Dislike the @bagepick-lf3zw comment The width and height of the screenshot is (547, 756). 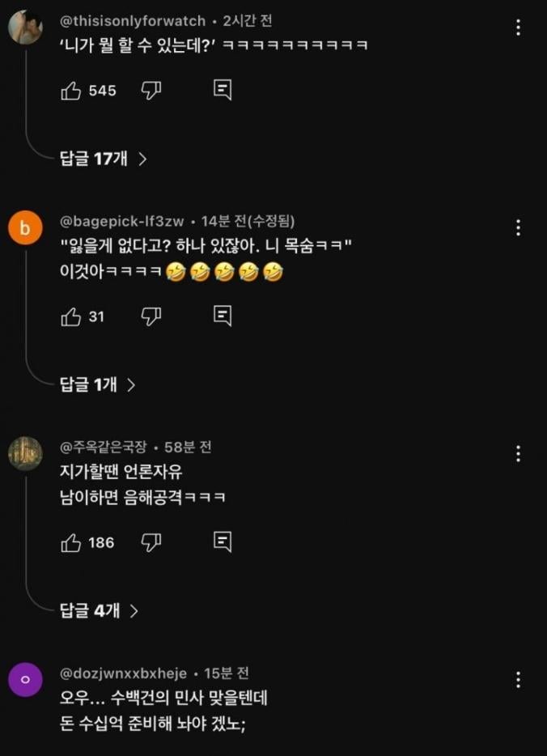(x=151, y=316)
